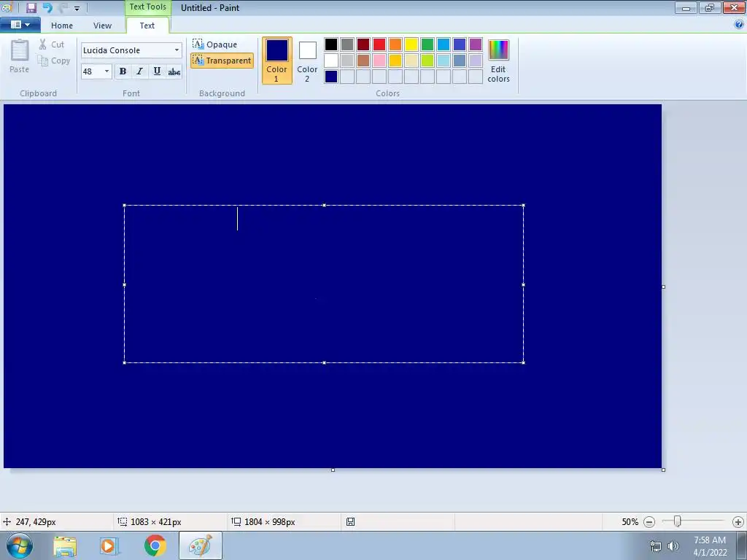The width and height of the screenshot is (747, 560).
Task: Click the Save icon in quick access toolbar
Action: click(x=31, y=7)
